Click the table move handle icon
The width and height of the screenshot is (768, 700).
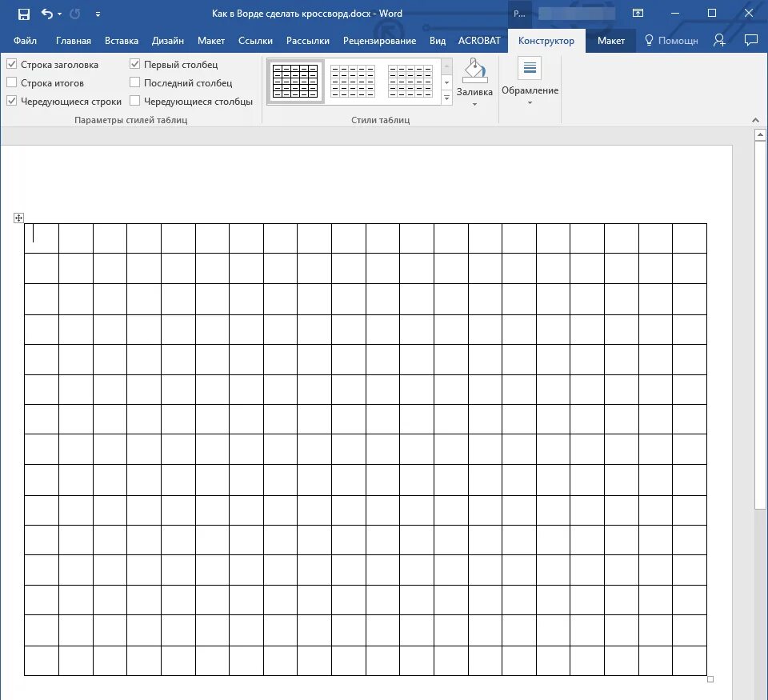click(x=18, y=218)
